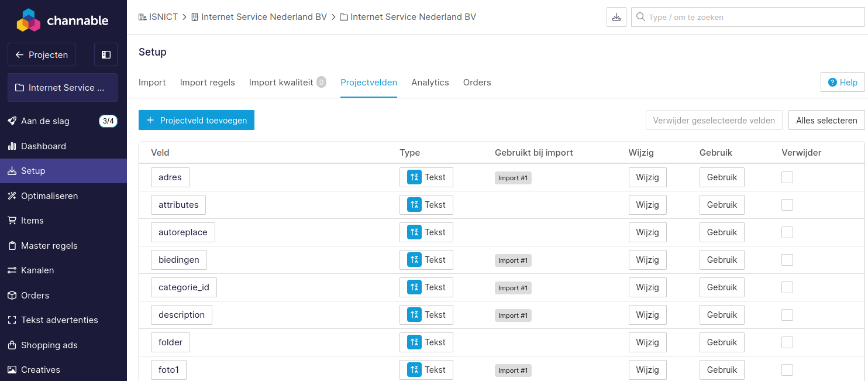Image resolution: width=868 pixels, height=381 pixels.
Task: Switch to the Analytics tab
Action: (430, 82)
